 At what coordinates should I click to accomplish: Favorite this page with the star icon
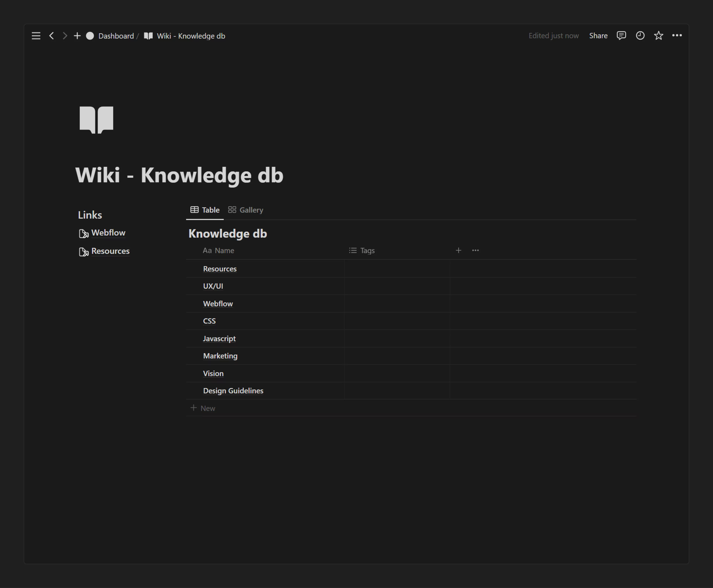click(659, 35)
